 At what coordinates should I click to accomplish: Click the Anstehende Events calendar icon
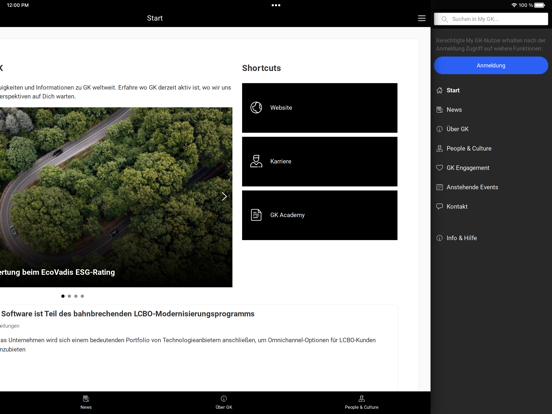click(439, 187)
